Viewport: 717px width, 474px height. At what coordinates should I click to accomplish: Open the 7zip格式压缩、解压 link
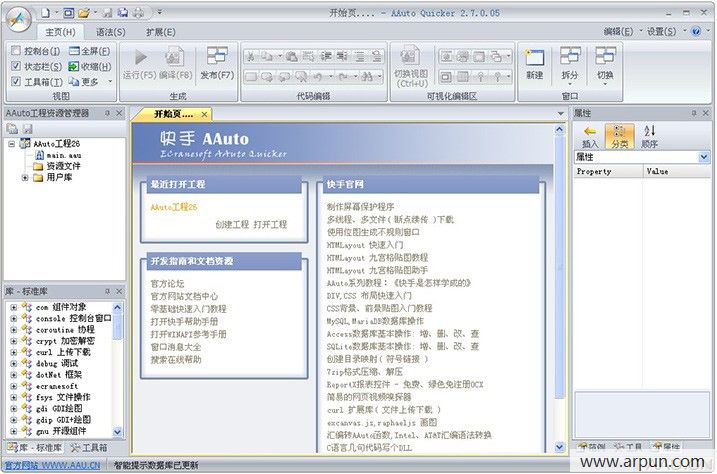tap(364, 372)
